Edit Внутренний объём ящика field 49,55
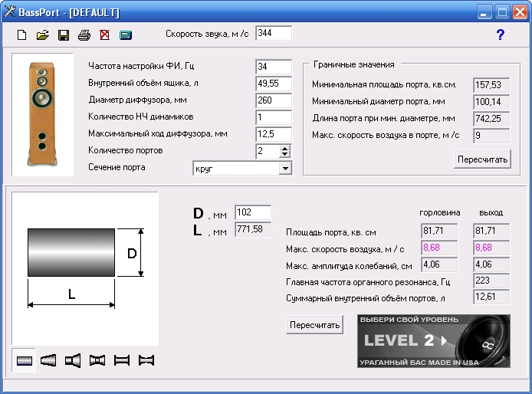This screenshot has height=394, width=532. [x=274, y=84]
